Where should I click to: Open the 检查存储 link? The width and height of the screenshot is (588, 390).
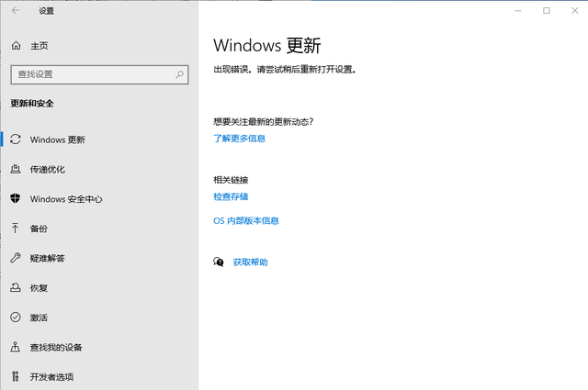click(x=231, y=196)
